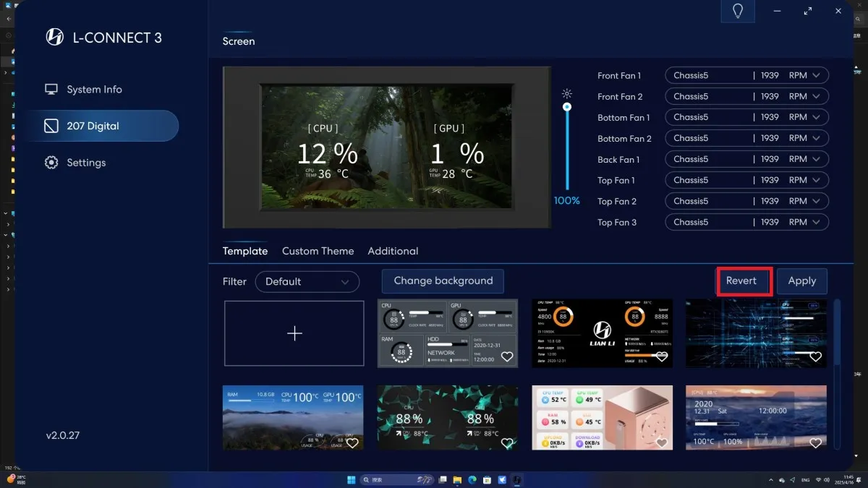This screenshot has width=868, height=488.
Task: Show hidden system tray icons
Action: (771, 480)
